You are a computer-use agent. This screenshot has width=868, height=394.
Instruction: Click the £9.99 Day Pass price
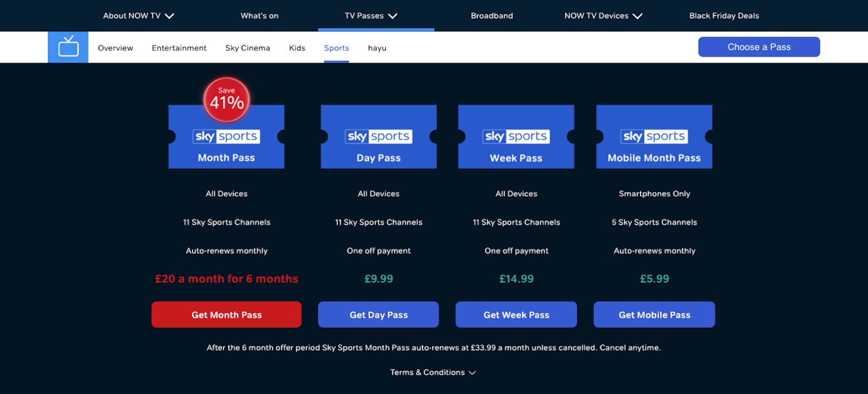379,279
